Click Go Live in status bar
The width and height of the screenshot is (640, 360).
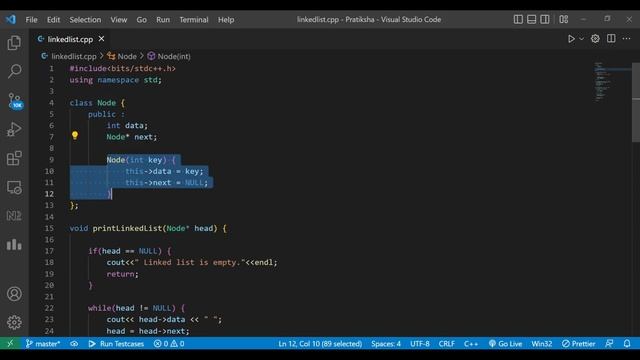click(x=505, y=344)
